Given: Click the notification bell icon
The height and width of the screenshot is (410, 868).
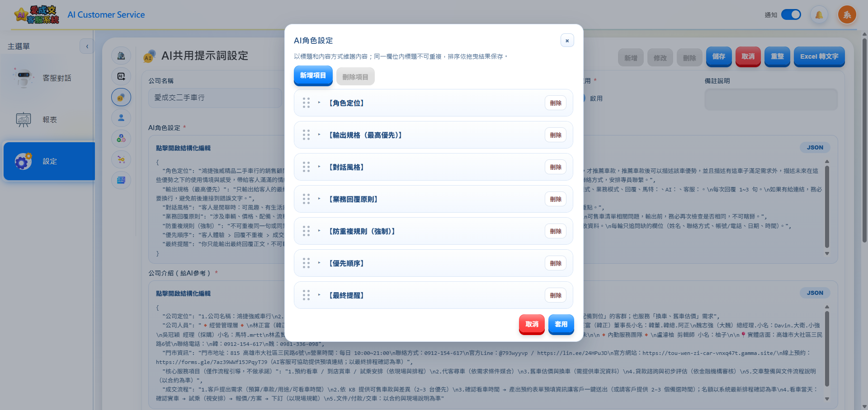Looking at the screenshot, I should (819, 14).
